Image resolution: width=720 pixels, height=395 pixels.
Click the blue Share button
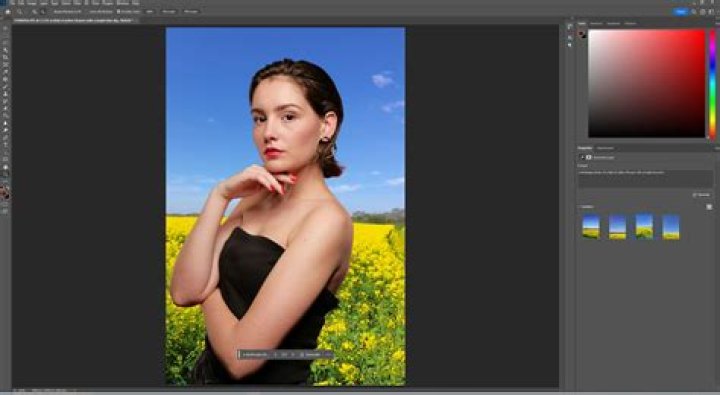click(681, 11)
